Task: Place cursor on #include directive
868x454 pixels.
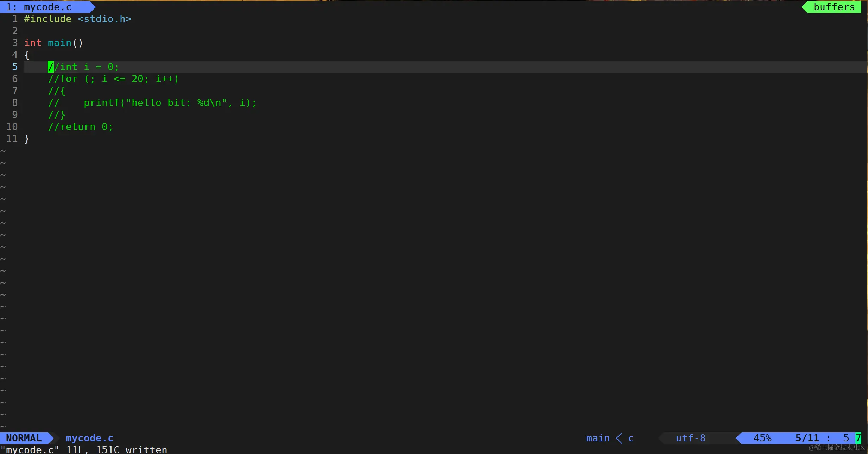Action: tap(47, 19)
